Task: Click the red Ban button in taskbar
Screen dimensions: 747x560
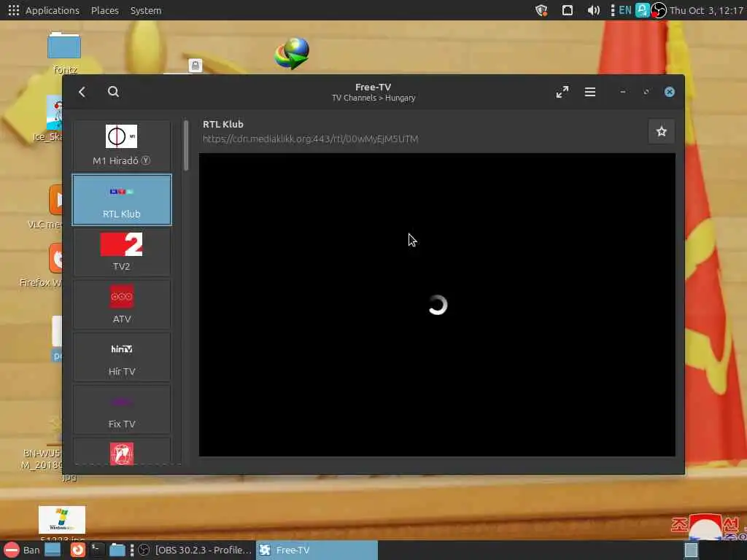Action: [22, 550]
